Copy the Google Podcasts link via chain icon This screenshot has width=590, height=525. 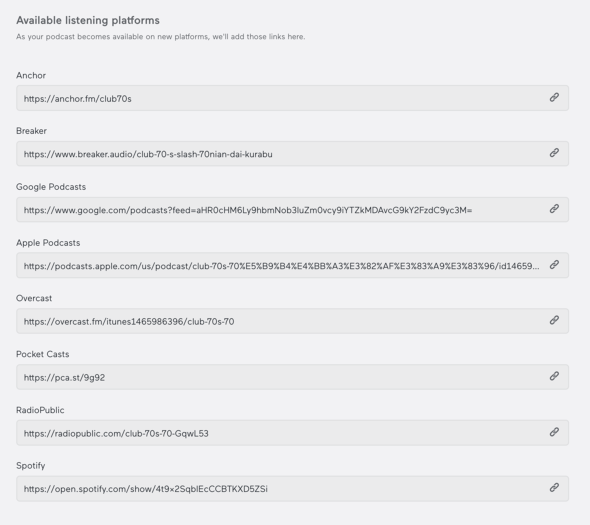[554, 209]
